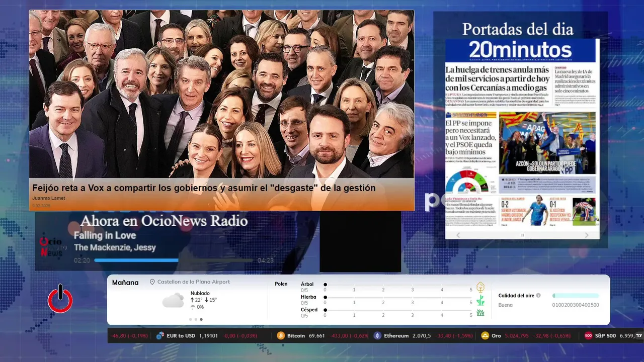
Task: Select the first weather carousel dot
Action: (x=190, y=319)
